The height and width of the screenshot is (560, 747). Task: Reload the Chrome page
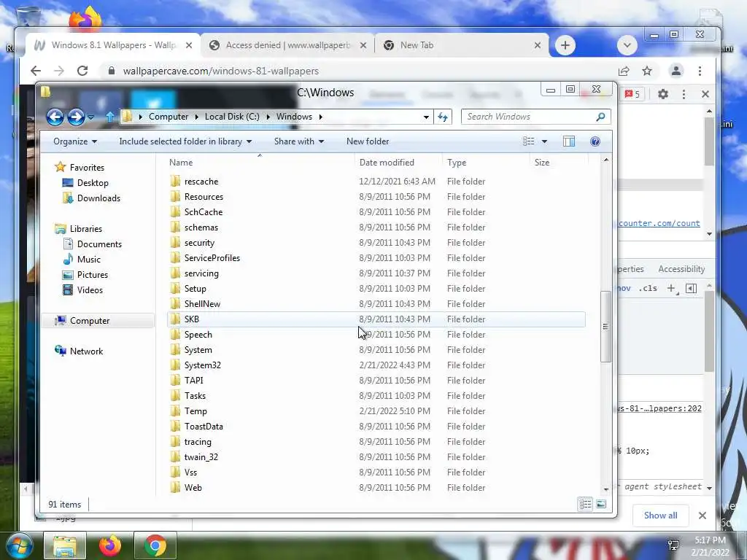pos(82,71)
